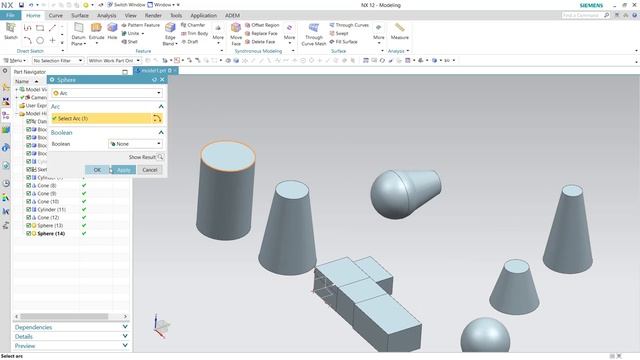640x360 pixels.
Task: Click the arc selection icon in Sphere dialog
Action: coord(157,118)
